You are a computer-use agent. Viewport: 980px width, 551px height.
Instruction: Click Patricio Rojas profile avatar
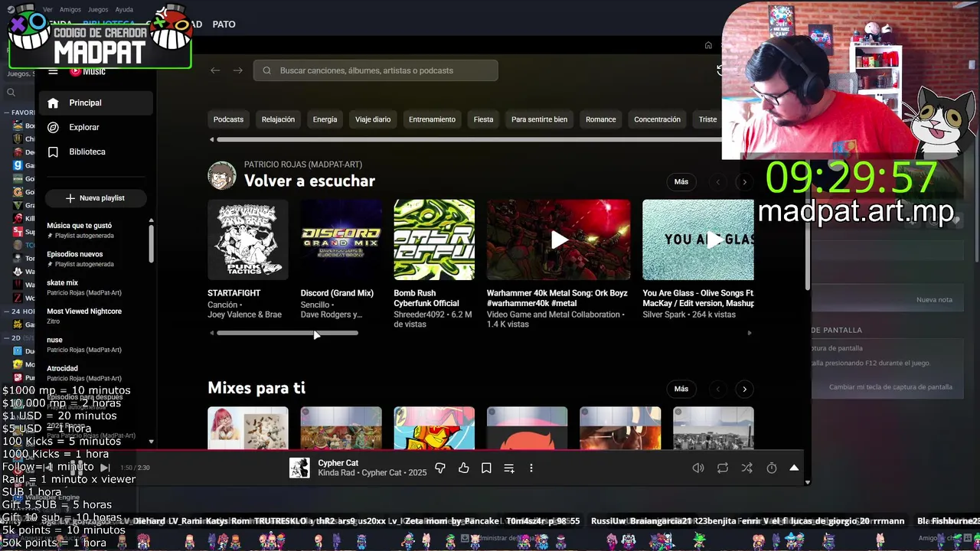(x=222, y=175)
